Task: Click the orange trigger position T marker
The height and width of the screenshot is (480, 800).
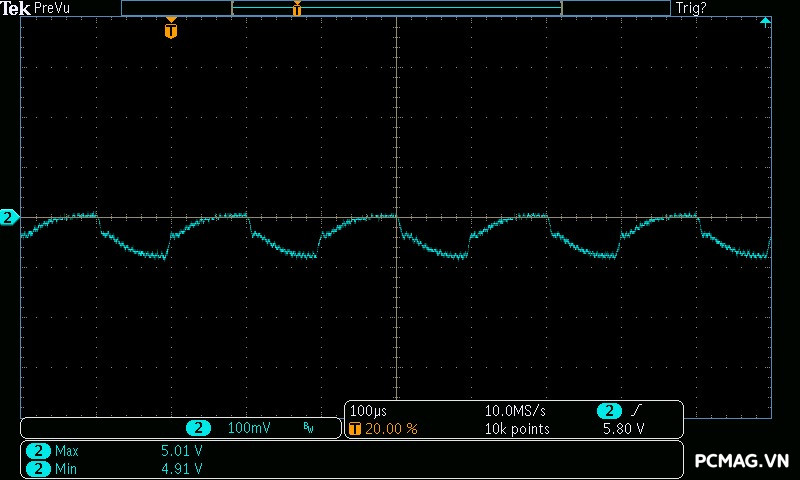Action: coord(171,30)
